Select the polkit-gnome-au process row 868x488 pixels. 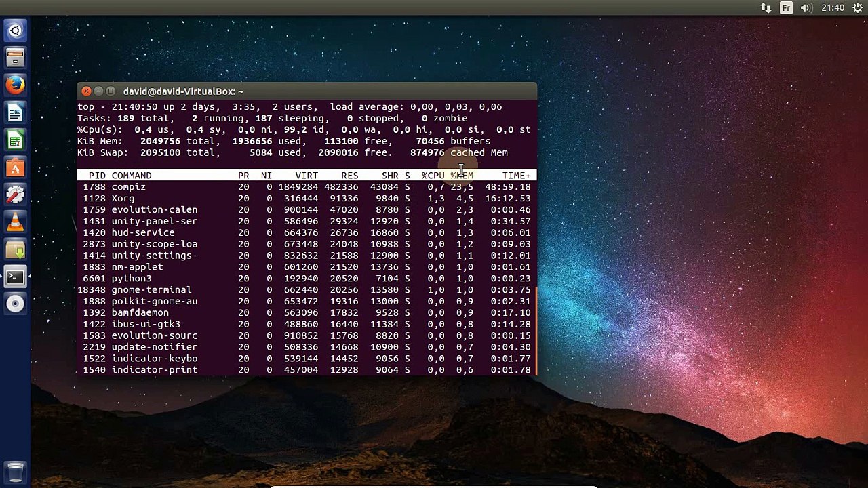[307, 302]
